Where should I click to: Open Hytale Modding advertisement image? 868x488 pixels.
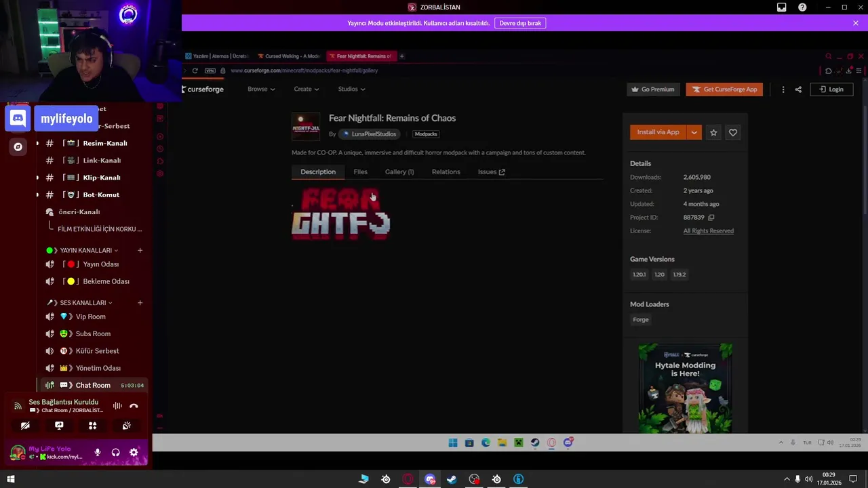tap(685, 388)
